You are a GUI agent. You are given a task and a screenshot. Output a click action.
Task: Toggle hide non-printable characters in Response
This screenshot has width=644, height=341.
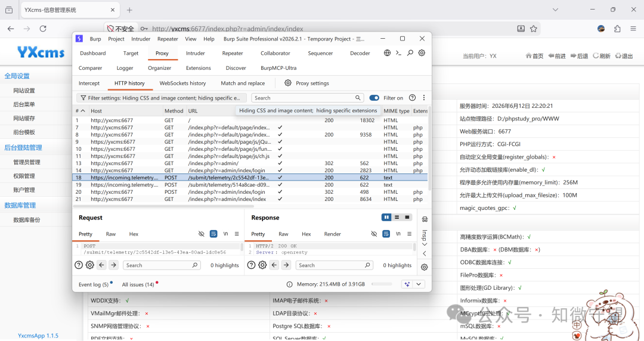pos(374,234)
